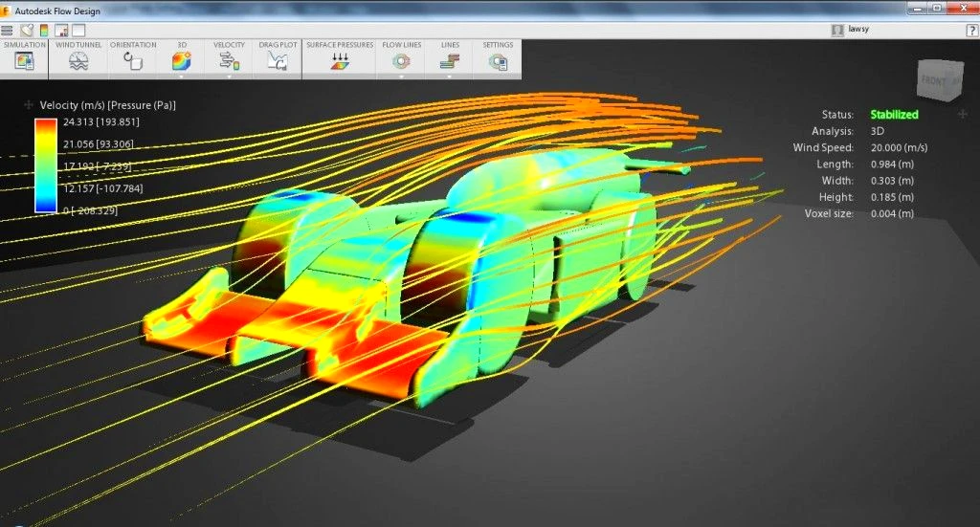Minimize the Autodesk Flow Design window
The width and height of the screenshot is (980, 527).
(x=918, y=8)
